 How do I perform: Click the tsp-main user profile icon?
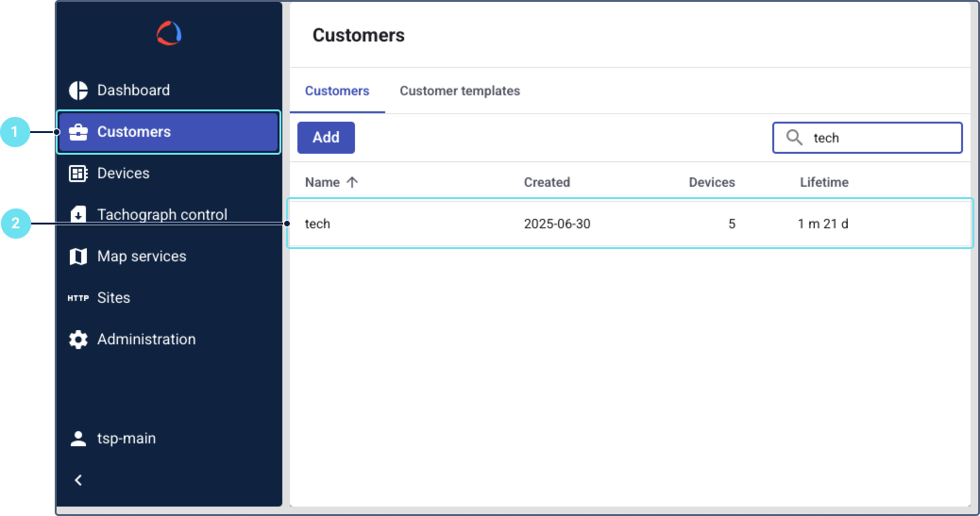pos(78,439)
